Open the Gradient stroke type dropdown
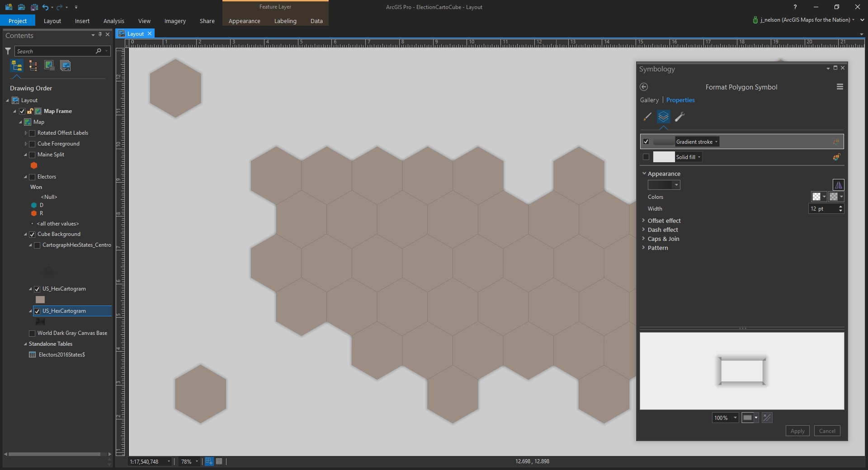 (697, 142)
